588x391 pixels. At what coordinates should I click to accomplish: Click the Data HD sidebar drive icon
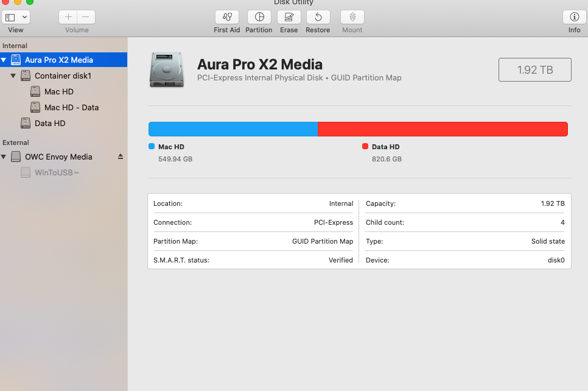[x=26, y=123]
